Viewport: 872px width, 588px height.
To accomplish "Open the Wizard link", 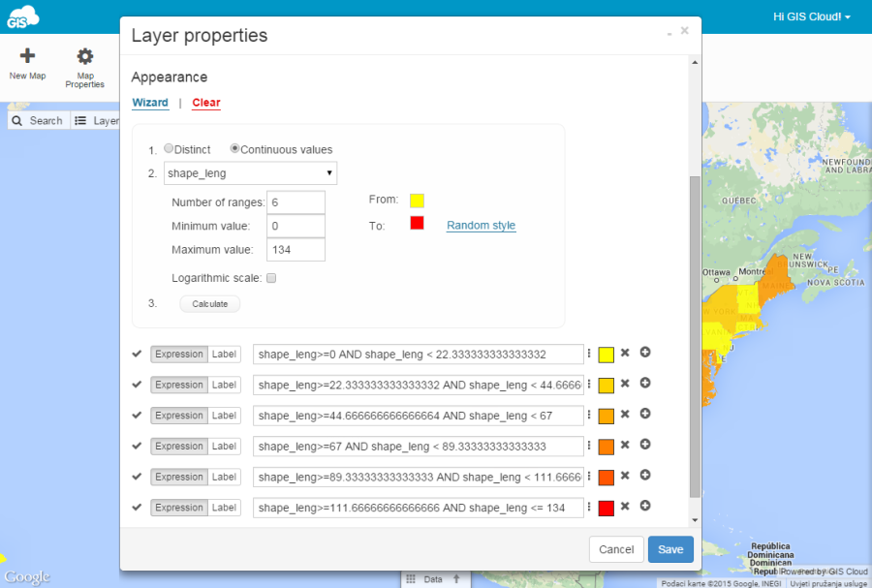I will point(150,103).
